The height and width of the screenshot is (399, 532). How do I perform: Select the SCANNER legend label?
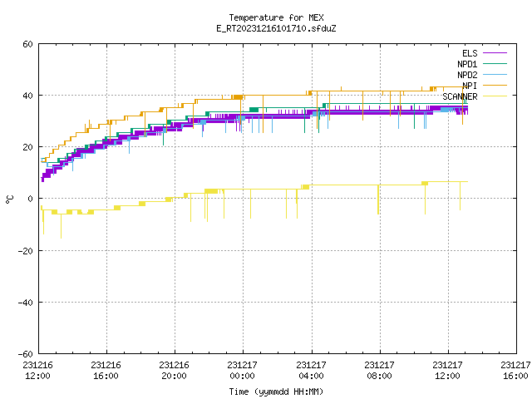point(460,96)
